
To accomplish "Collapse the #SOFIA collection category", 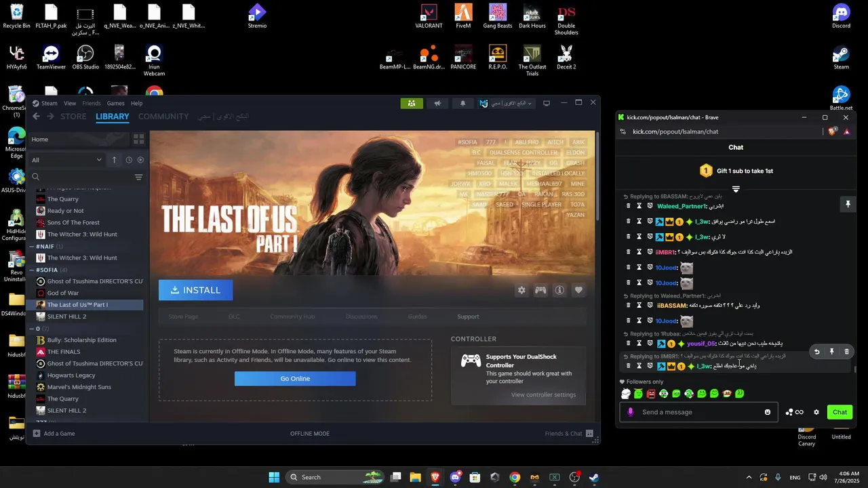I will [31, 270].
